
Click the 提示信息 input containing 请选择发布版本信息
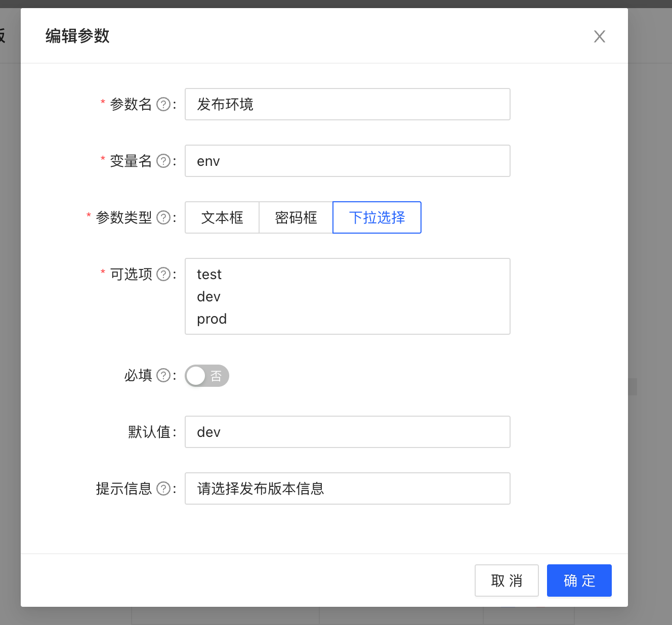click(x=347, y=488)
